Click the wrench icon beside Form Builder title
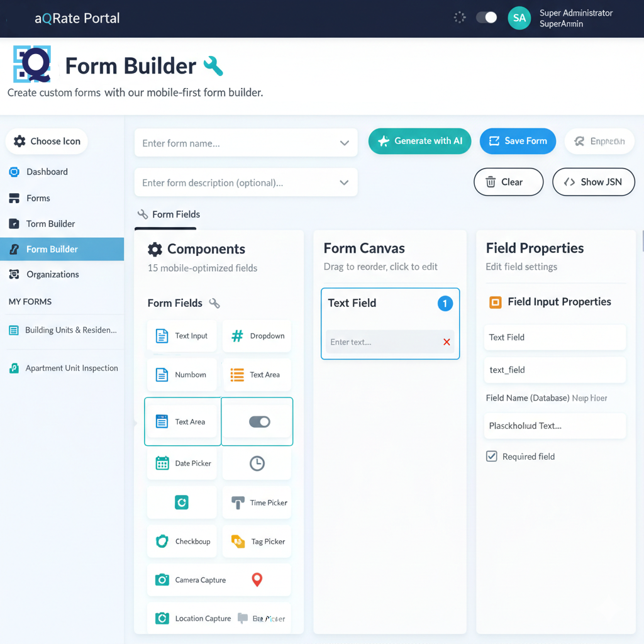The height and width of the screenshot is (644, 644). [213, 65]
